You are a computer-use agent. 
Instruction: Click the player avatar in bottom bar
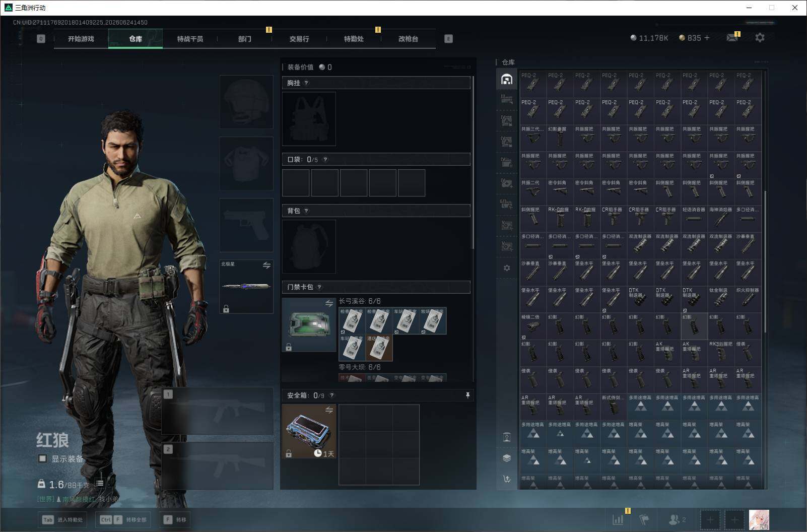759,519
